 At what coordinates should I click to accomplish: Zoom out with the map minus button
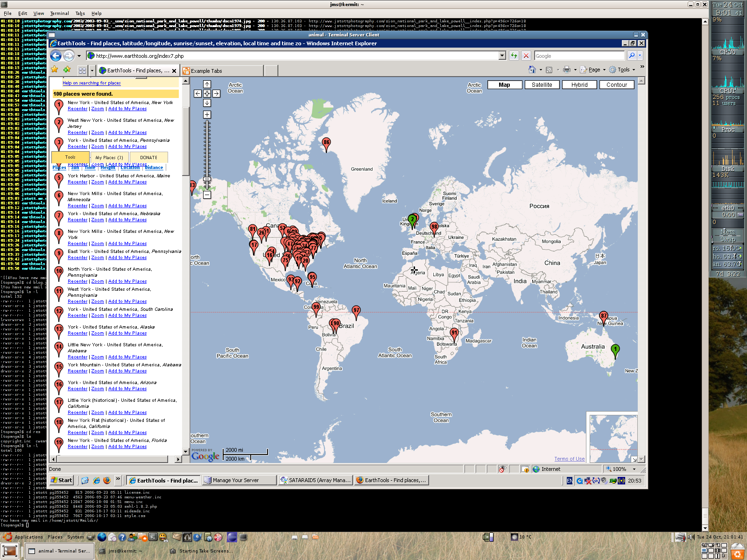tap(207, 195)
